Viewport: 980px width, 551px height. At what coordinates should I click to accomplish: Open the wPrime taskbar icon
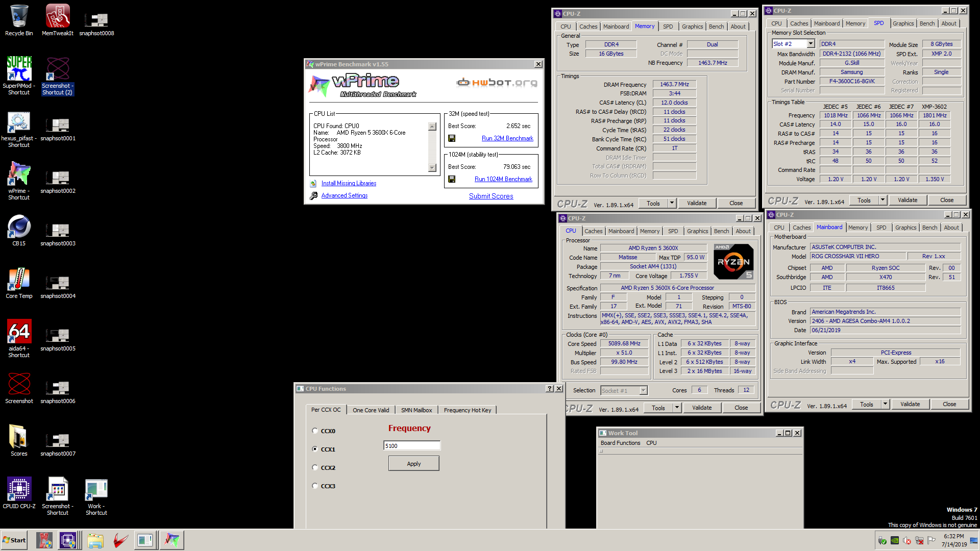(172, 540)
